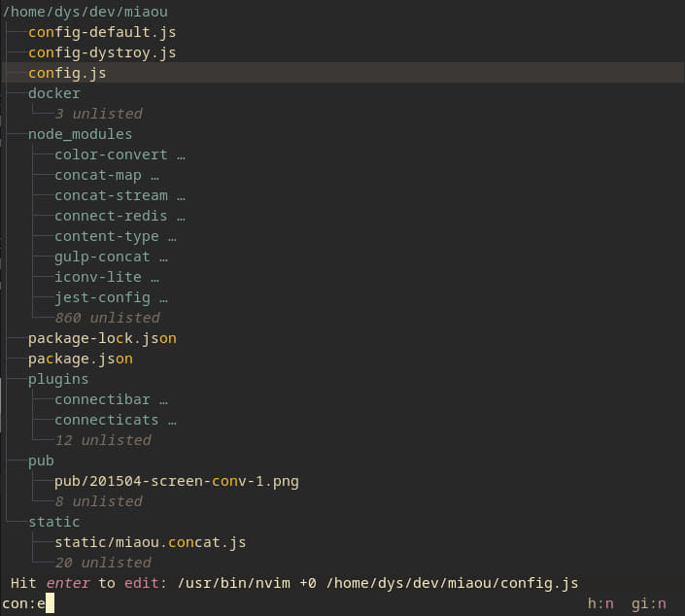Image resolution: width=685 pixels, height=616 pixels.
Task: Focus the 'con:e' command input
Action: (28, 603)
